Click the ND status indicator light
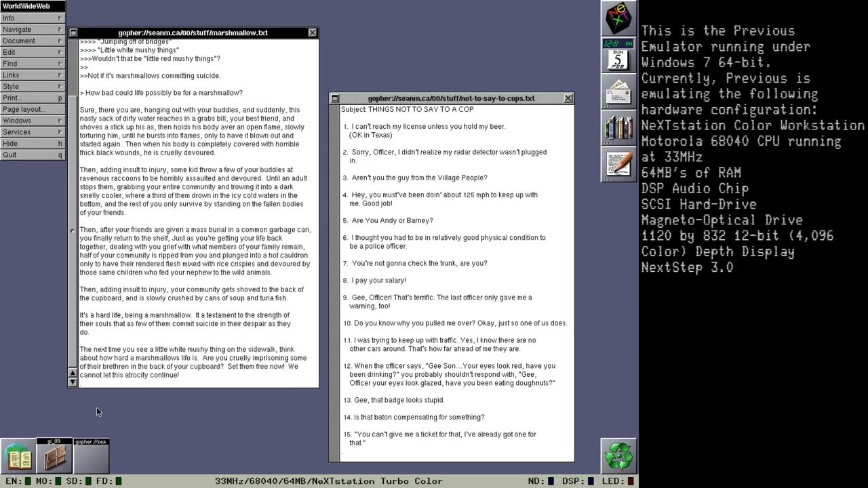Image resolution: width=868 pixels, height=488 pixels. coord(551,481)
